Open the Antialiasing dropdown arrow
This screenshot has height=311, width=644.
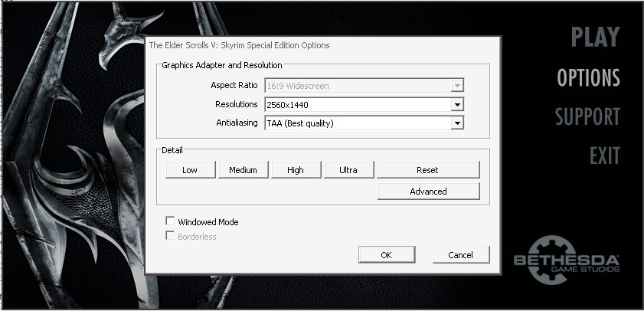(457, 123)
